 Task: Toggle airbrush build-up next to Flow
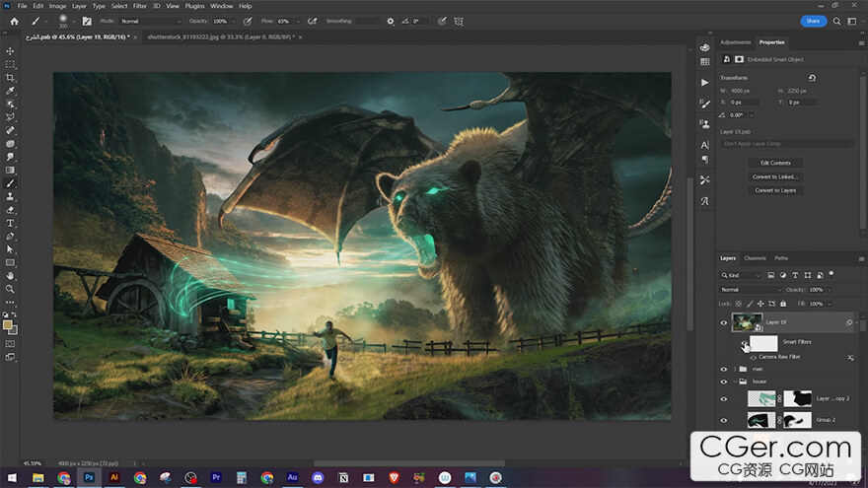(x=313, y=21)
